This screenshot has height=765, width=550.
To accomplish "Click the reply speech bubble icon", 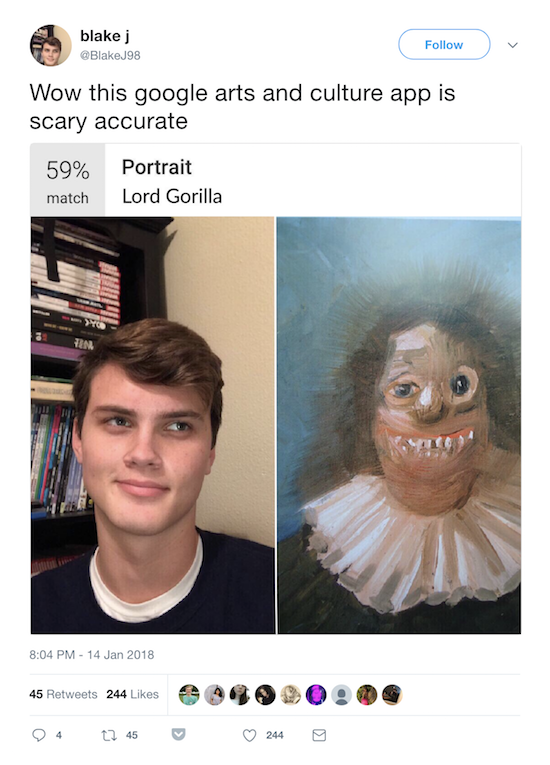I will point(39,735).
